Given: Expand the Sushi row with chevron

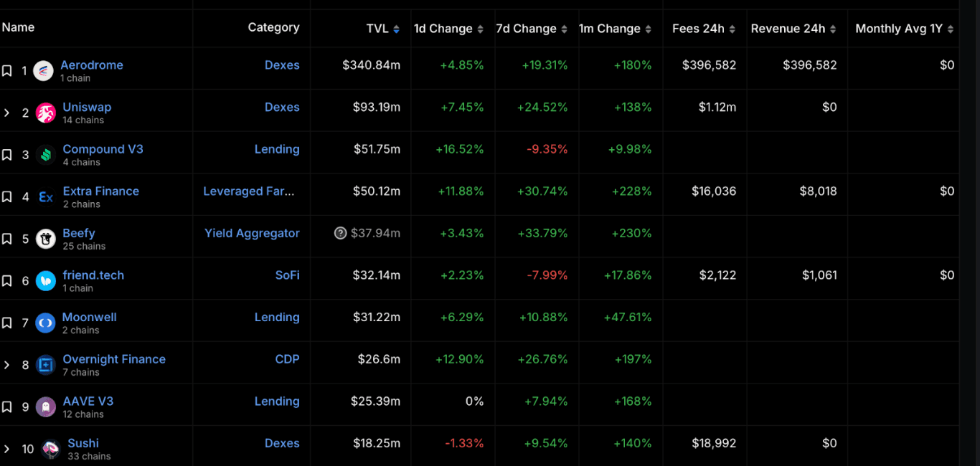Looking at the screenshot, I should [x=7, y=450].
